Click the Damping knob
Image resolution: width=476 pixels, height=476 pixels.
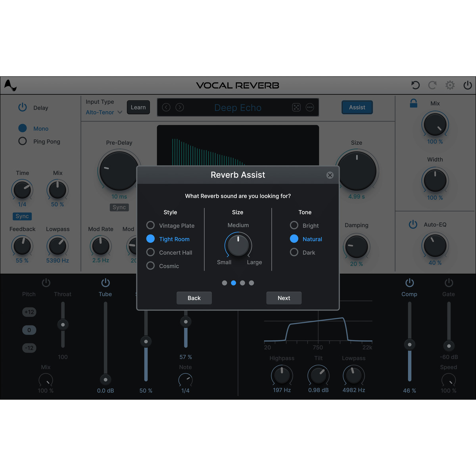click(357, 247)
